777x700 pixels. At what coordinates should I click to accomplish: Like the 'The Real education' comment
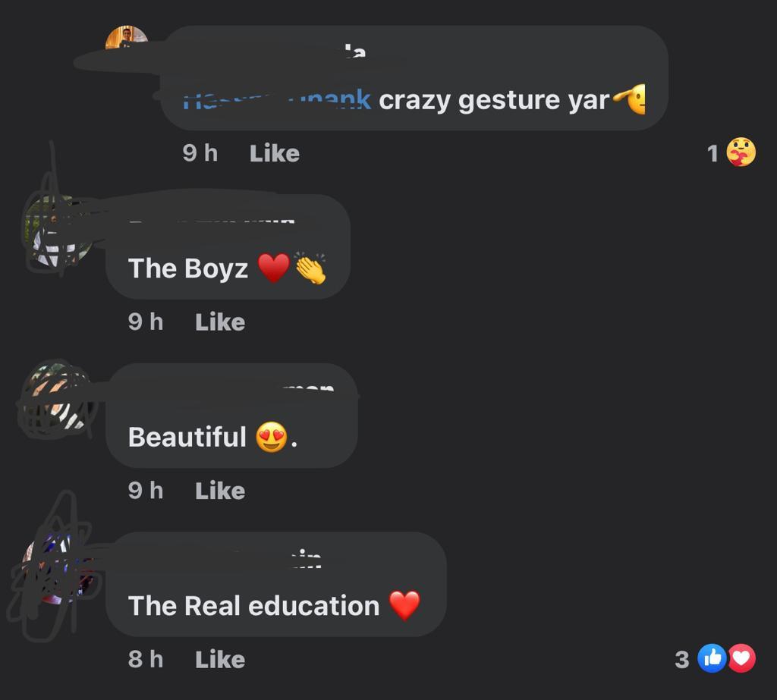click(220, 659)
